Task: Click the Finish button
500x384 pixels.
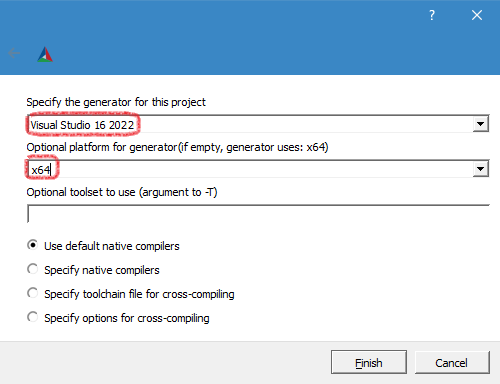Action: 369,362
